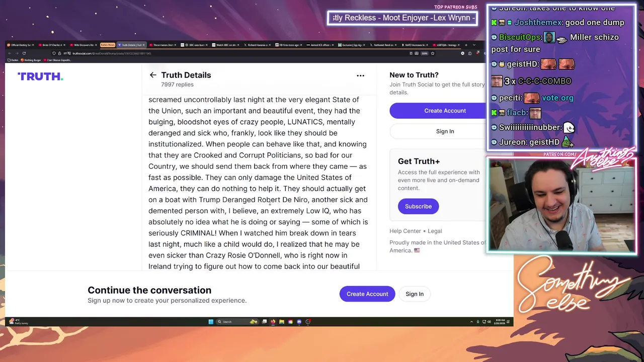Click the "New to Truth?" heading
644x362 pixels.
coord(414,75)
